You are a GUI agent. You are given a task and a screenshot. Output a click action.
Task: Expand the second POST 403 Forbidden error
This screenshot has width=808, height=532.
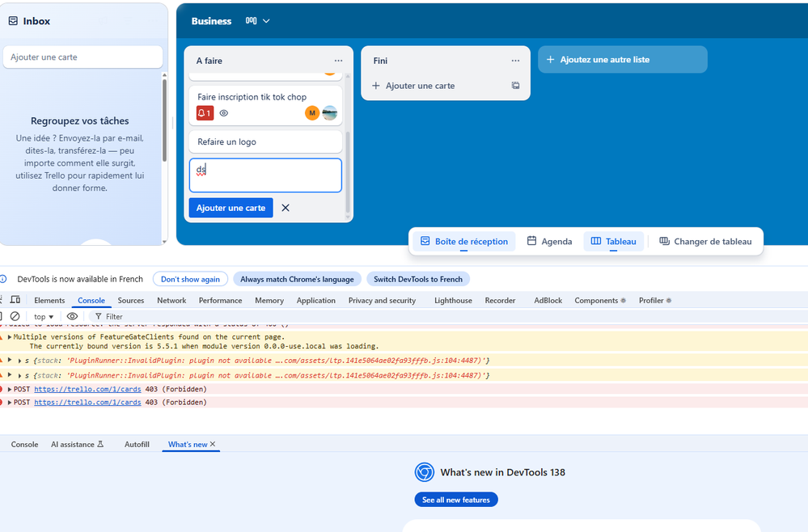[9, 402]
